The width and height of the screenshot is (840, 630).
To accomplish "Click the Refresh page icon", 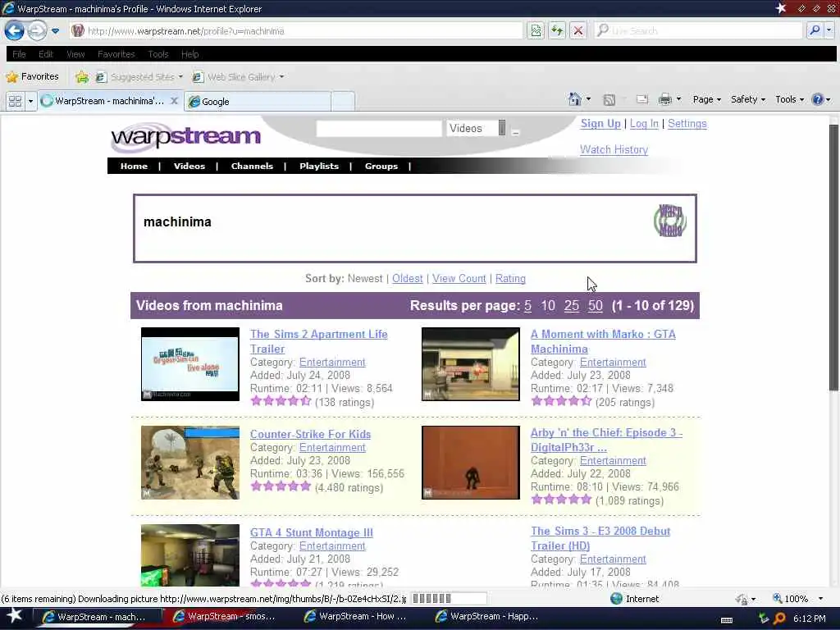I will tap(557, 30).
